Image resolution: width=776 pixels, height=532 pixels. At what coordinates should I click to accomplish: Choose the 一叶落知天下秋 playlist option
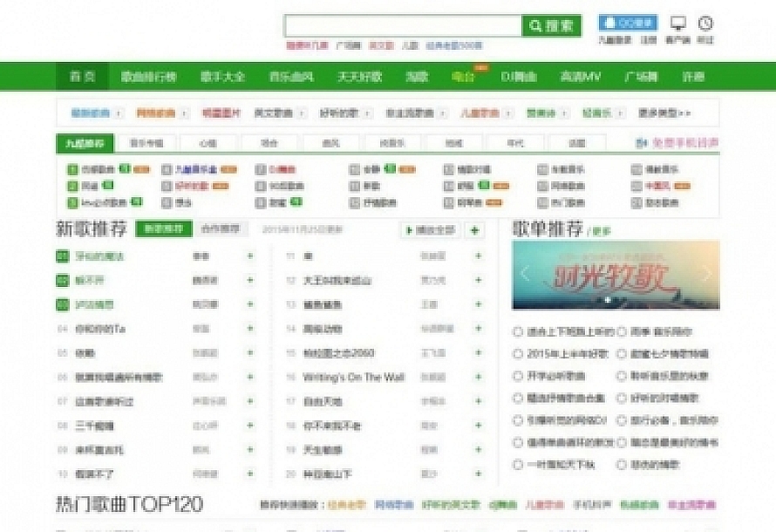coord(518,463)
